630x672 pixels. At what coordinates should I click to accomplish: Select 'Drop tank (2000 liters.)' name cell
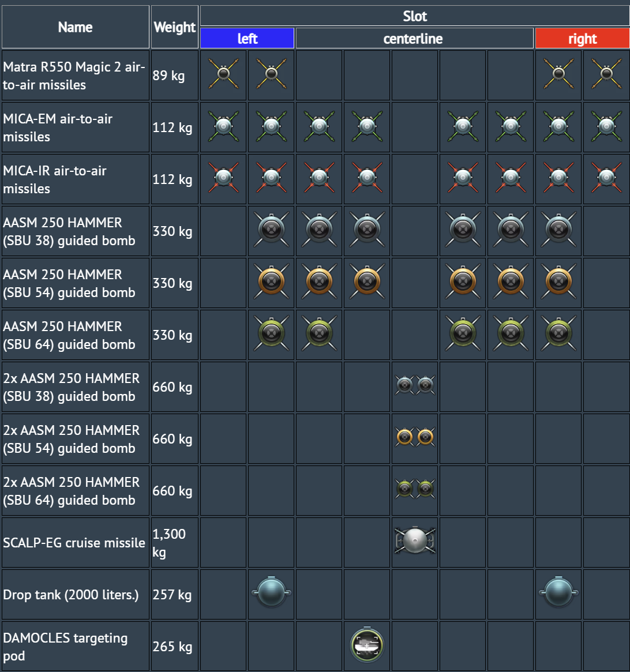pos(76,594)
